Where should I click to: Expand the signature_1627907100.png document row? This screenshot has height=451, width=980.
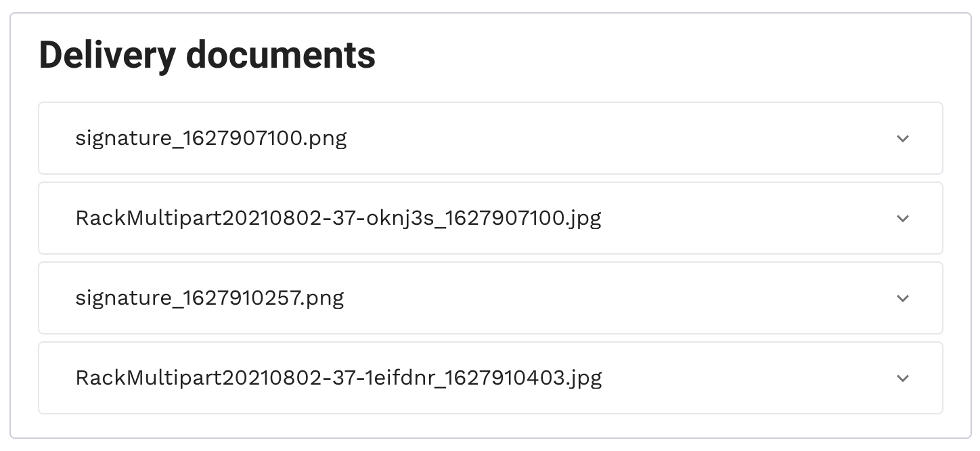coord(490,139)
